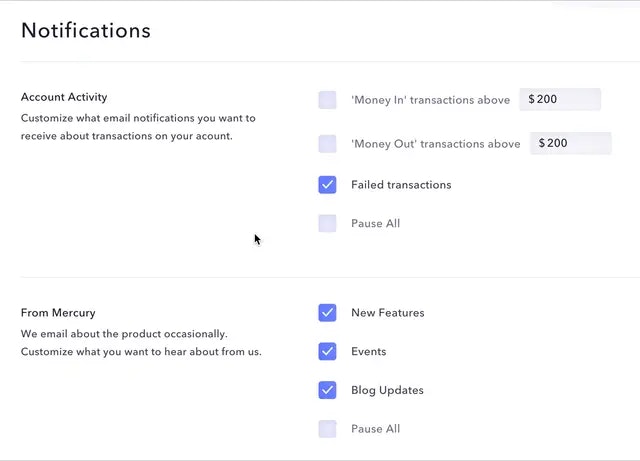Disable the Events email checkbox
Viewport: 640px width, 461px height.
click(x=327, y=352)
